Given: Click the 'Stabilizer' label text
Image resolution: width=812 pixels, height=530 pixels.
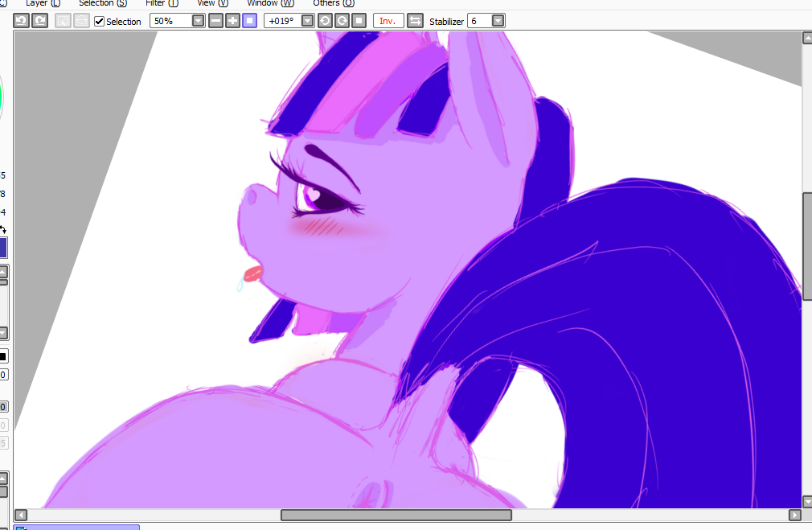Looking at the screenshot, I should (446, 21).
